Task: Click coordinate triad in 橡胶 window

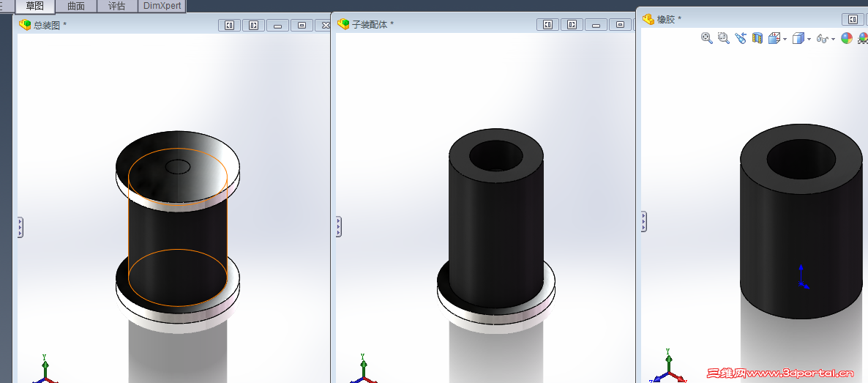Action: tap(667, 368)
